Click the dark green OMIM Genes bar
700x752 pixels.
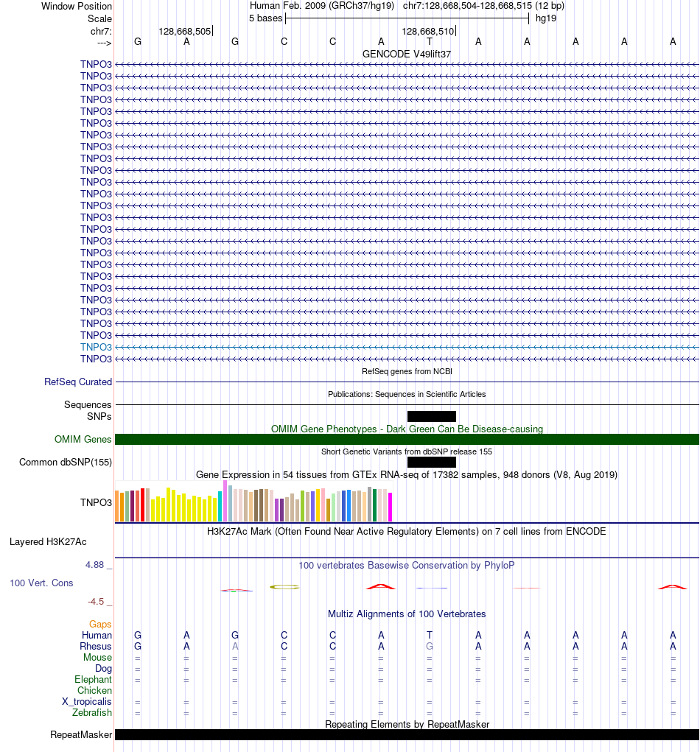(407, 439)
